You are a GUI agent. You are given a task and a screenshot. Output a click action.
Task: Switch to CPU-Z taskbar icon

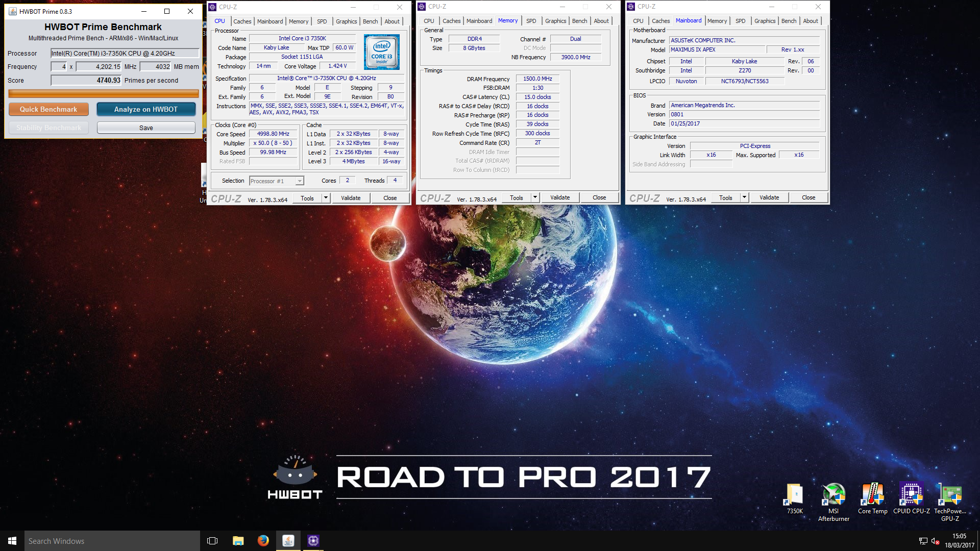click(x=313, y=541)
